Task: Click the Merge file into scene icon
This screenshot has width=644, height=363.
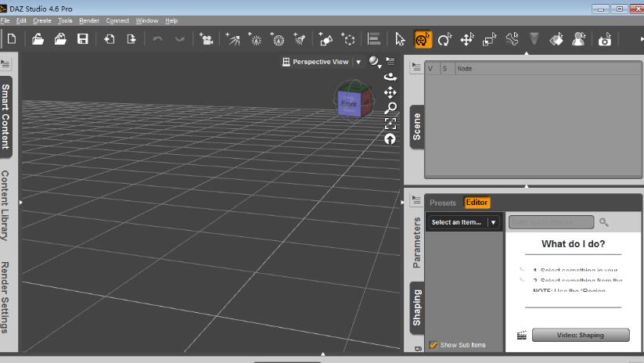Action: tap(60, 39)
